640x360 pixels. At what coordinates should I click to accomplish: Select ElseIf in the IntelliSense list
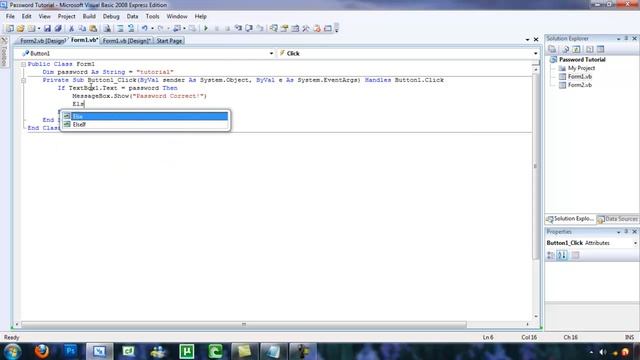click(145, 124)
